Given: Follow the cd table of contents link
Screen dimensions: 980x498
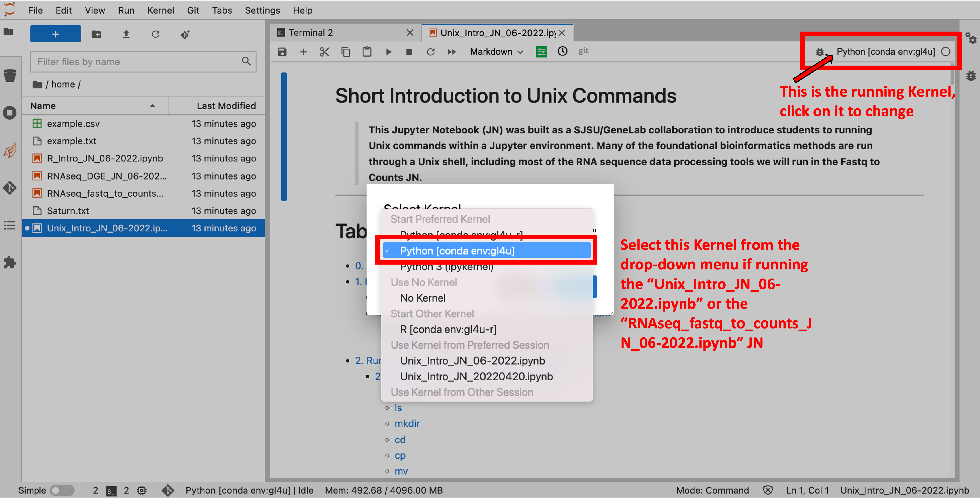Looking at the screenshot, I should [400, 440].
